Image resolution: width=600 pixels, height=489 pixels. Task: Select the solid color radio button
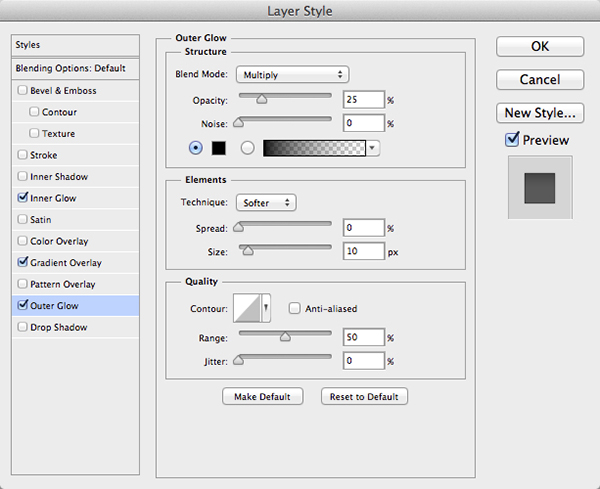pyautogui.click(x=196, y=148)
